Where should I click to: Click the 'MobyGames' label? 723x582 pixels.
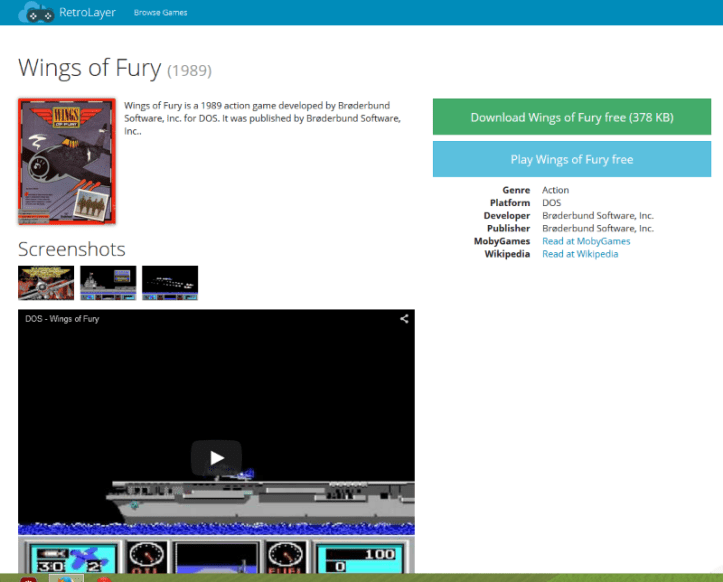502,241
